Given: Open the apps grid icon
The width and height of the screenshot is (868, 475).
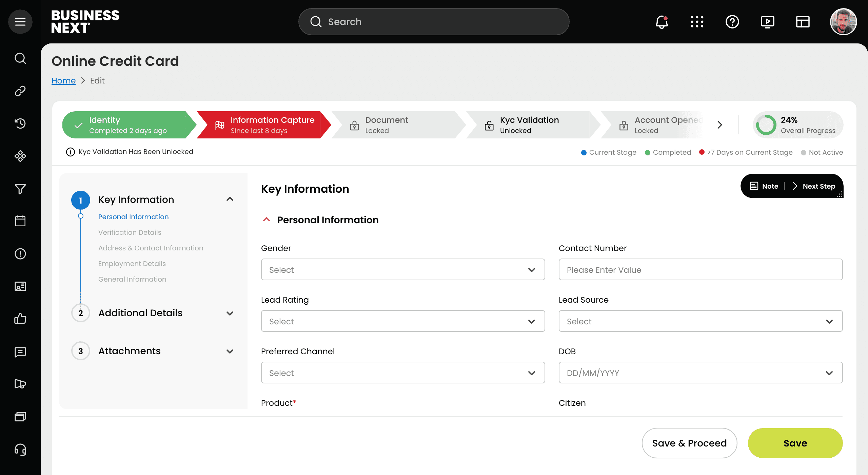Looking at the screenshot, I should [x=697, y=22].
